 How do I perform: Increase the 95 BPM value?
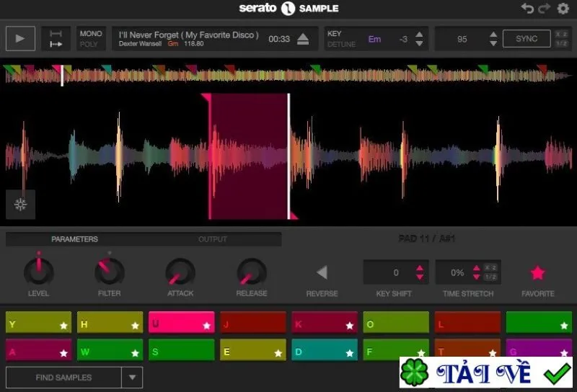[493, 35]
